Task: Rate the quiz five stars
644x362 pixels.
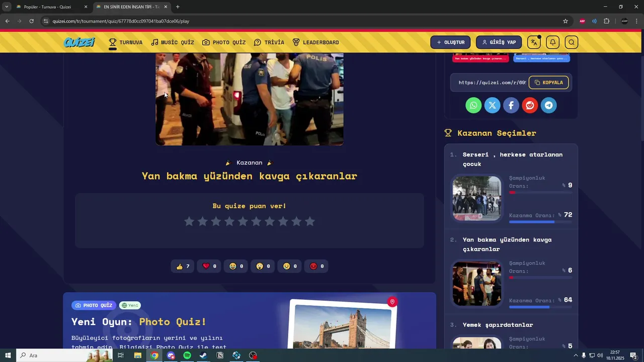Action: [x=243, y=221]
